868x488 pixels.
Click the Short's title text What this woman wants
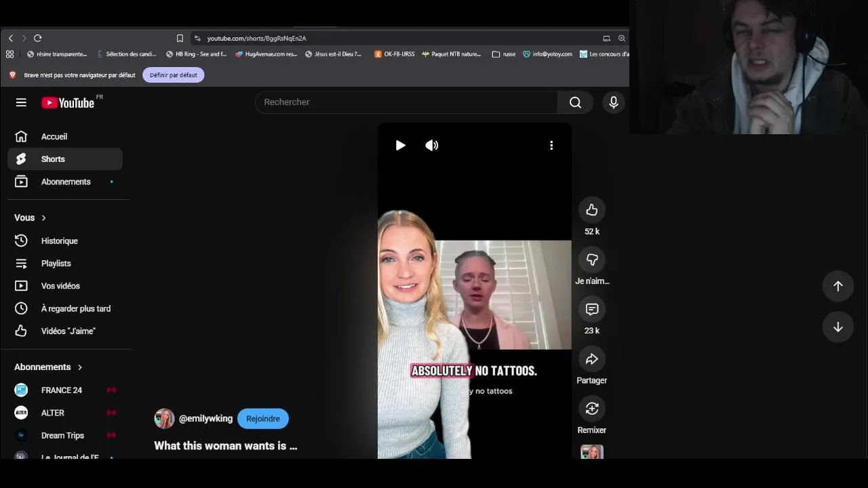[x=226, y=446]
